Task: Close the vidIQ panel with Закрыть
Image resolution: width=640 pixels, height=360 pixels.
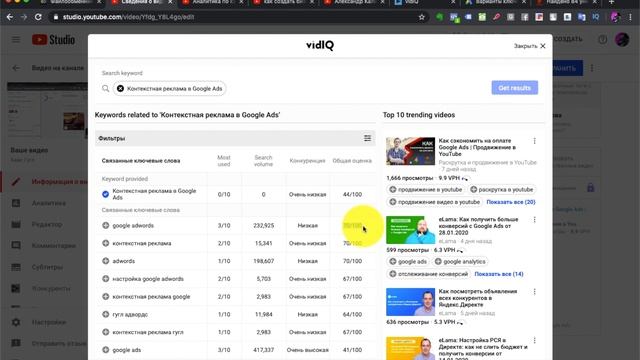Action: click(529, 46)
